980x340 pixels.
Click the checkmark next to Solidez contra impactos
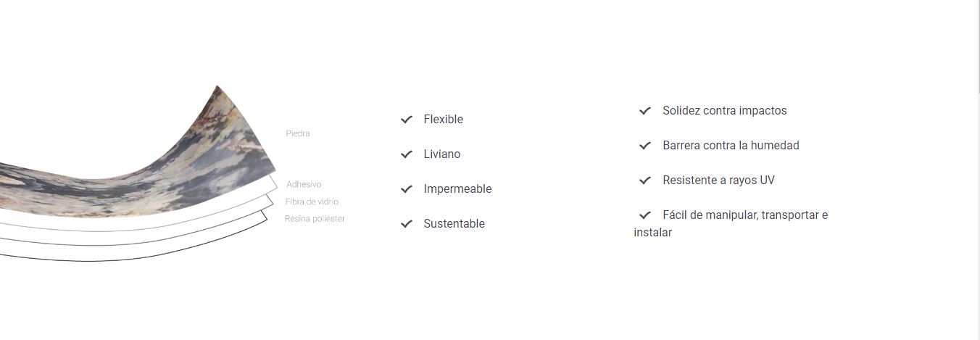coord(645,110)
